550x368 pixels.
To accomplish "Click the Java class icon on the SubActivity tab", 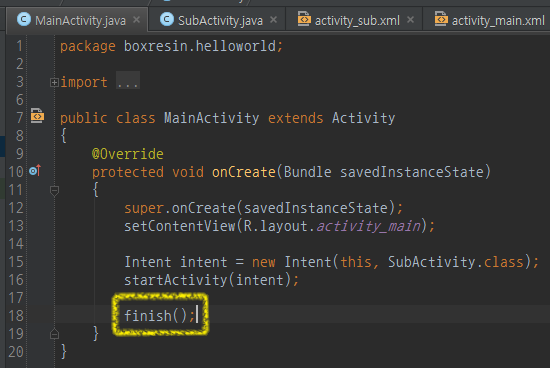I will (x=167, y=19).
